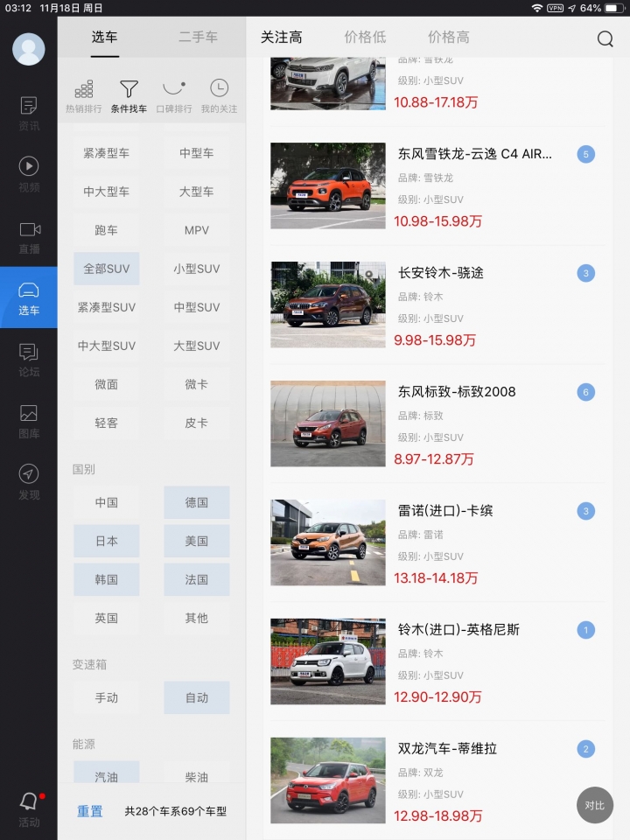Deselect the 全部SUV filter
The height and width of the screenshot is (840, 630).
pyautogui.click(x=107, y=269)
